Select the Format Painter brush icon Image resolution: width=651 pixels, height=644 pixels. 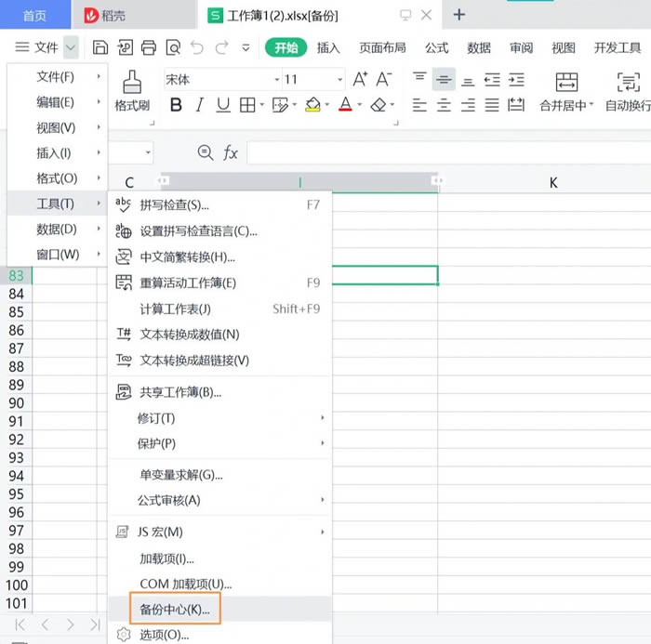(132, 82)
